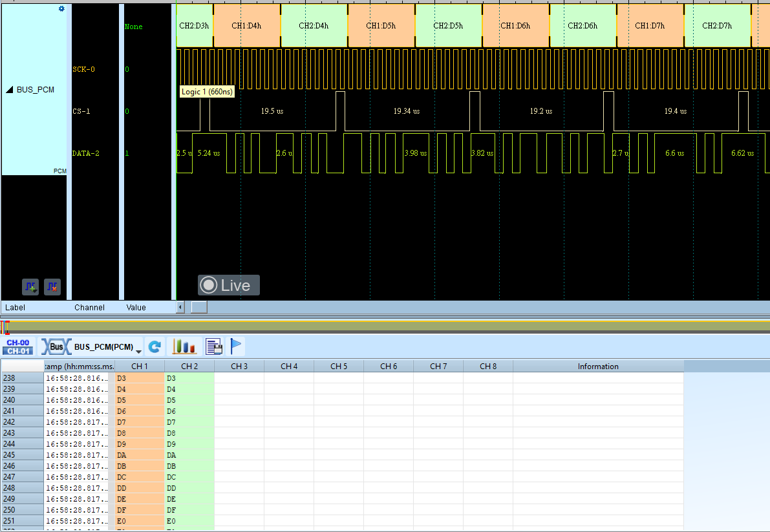The height and width of the screenshot is (532, 770).
Task: Click the timestamp column header
Action: click(79, 366)
